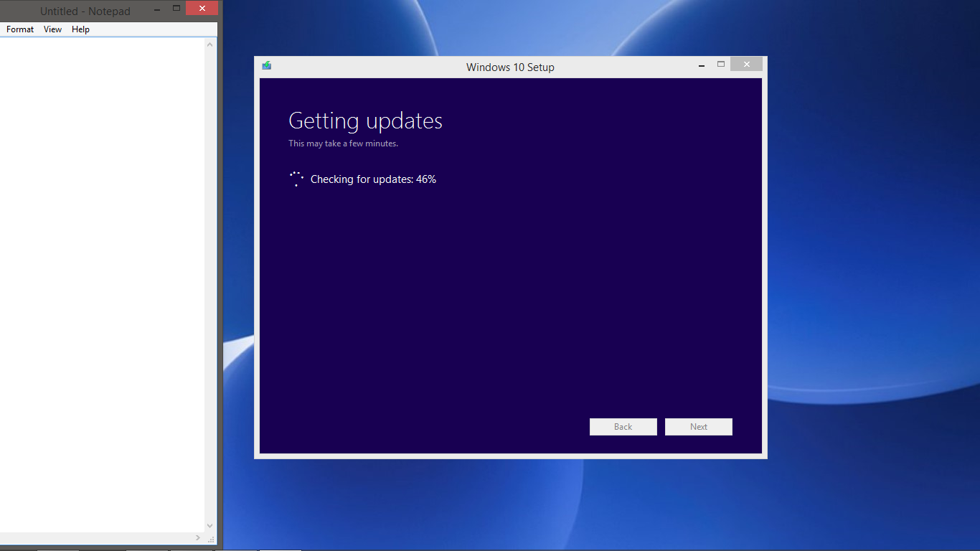The height and width of the screenshot is (551, 980).
Task: Open the View menu in Notepad
Action: 53,29
